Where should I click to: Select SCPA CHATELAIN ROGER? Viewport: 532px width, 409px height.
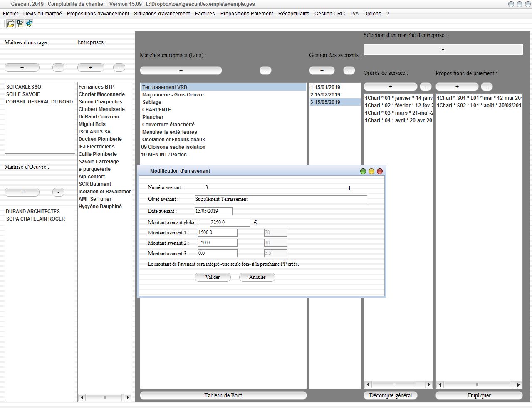(x=35, y=219)
